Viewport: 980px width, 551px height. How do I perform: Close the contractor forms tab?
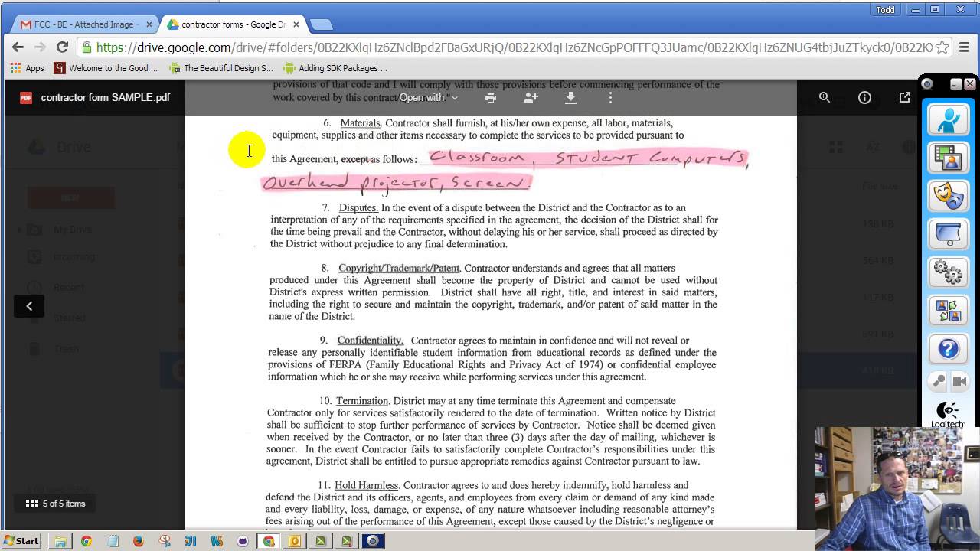point(296,24)
